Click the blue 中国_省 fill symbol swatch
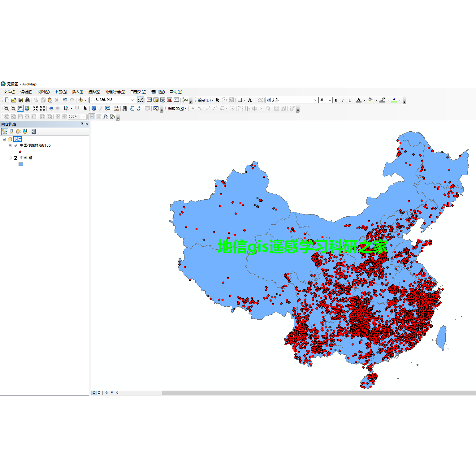 (21, 164)
